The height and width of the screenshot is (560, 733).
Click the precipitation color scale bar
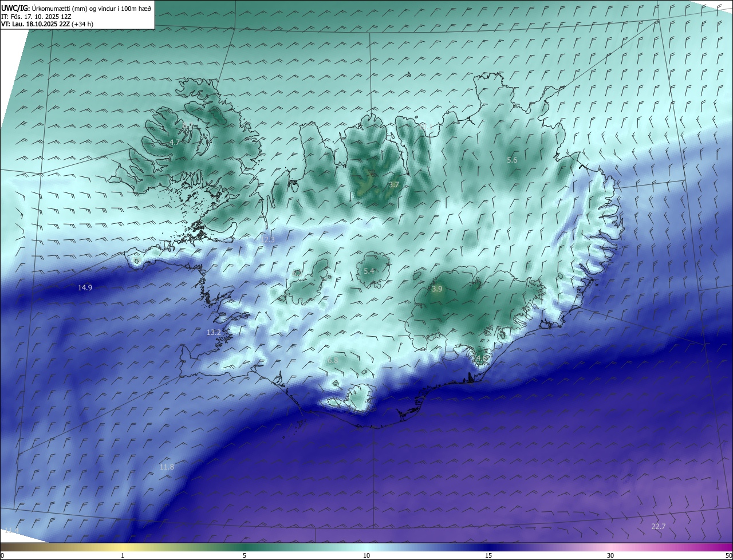point(366,547)
